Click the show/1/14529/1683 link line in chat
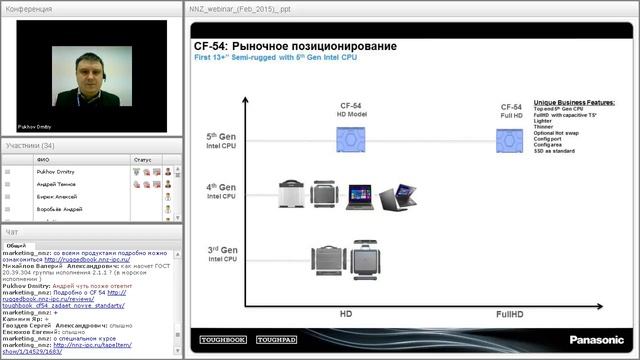 32,352
